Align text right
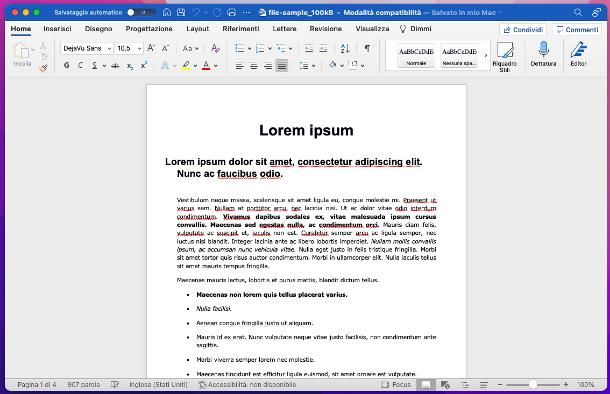This screenshot has height=394, width=610. pyautogui.click(x=268, y=66)
